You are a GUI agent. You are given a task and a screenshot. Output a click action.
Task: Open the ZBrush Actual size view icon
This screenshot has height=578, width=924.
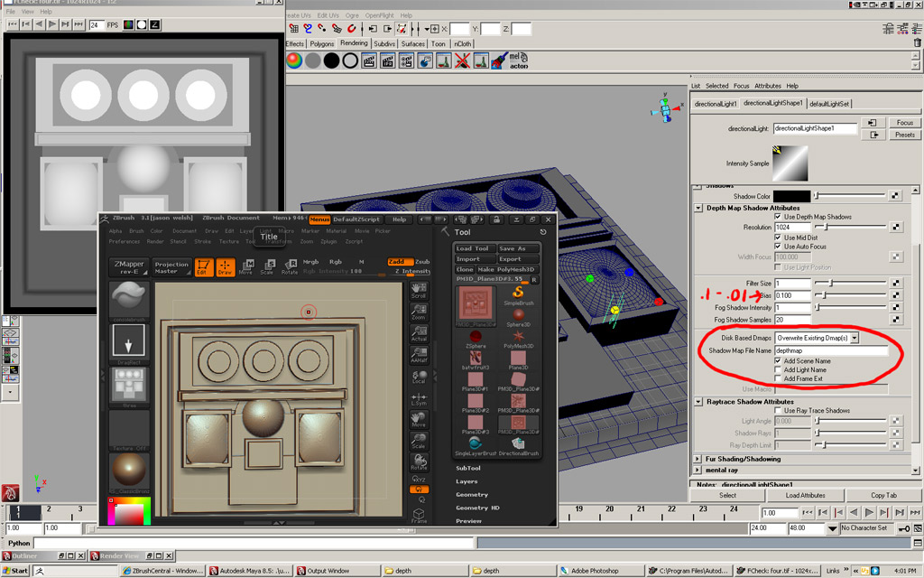tap(419, 333)
